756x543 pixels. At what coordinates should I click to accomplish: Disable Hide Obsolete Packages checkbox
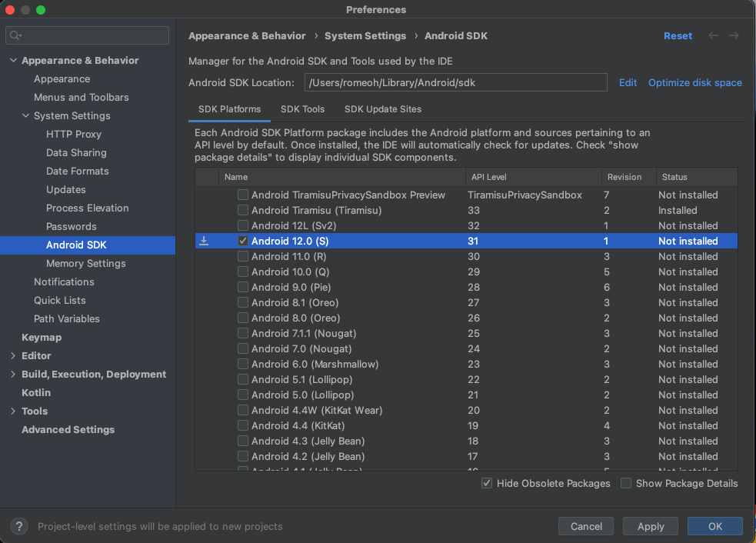click(487, 483)
